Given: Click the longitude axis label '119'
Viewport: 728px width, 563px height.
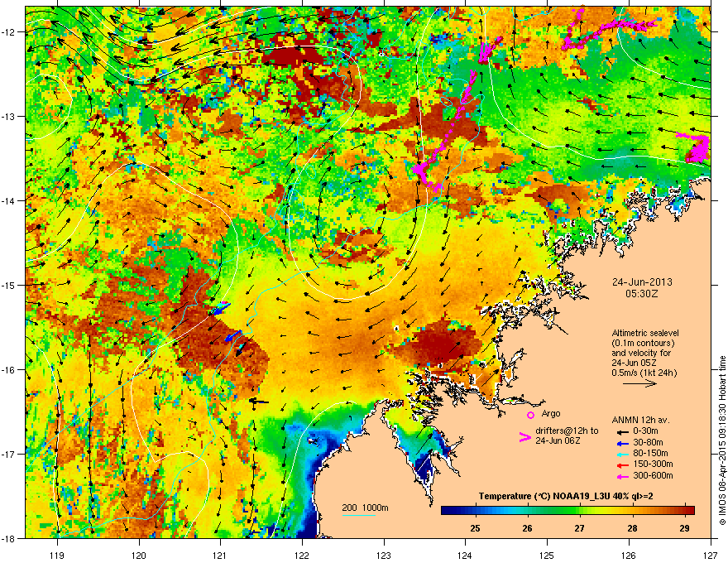Looking at the screenshot, I should (x=57, y=555).
